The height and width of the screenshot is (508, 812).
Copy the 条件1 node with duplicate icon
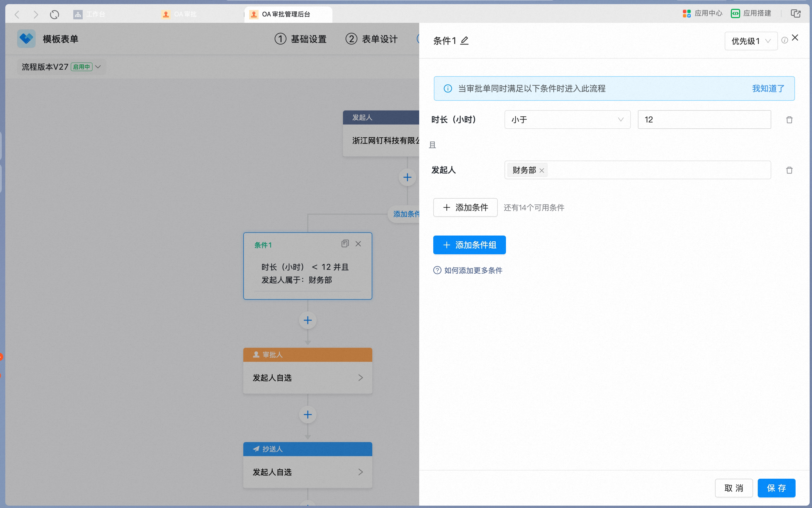point(345,243)
